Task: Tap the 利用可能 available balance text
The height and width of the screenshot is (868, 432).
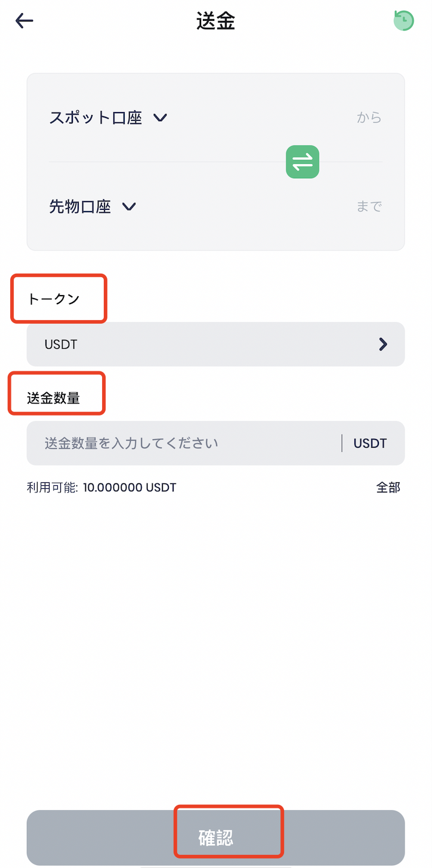Action: [53, 488]
